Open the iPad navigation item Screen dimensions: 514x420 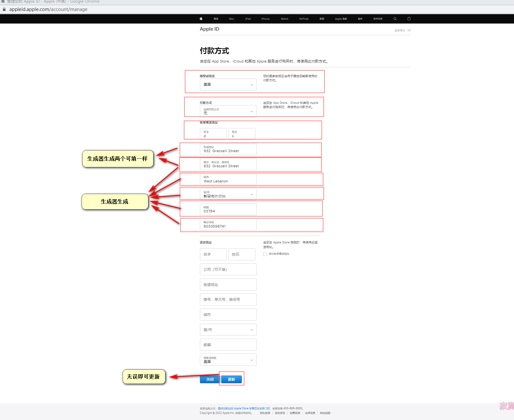(x=248, y=19)
